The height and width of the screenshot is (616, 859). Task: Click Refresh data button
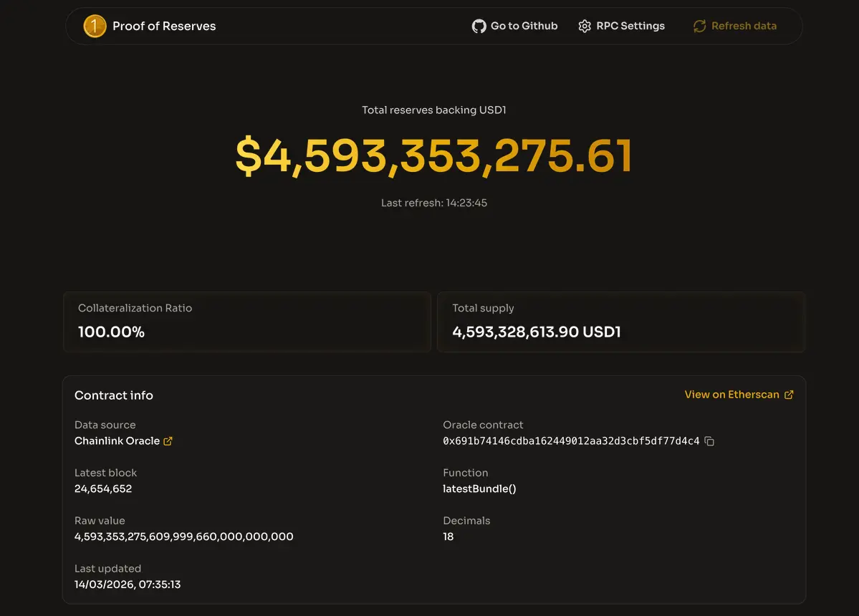pos(734,27)
